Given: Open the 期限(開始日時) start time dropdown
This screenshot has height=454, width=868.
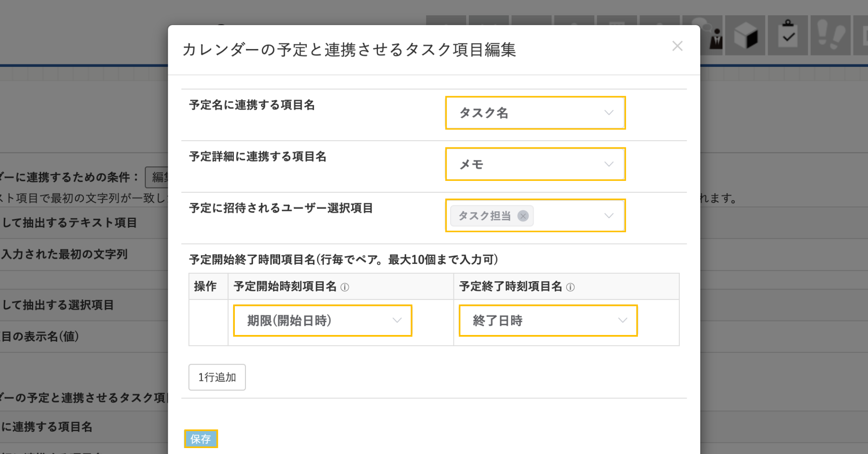Looking at the screenshot, I should coord(323,321).
